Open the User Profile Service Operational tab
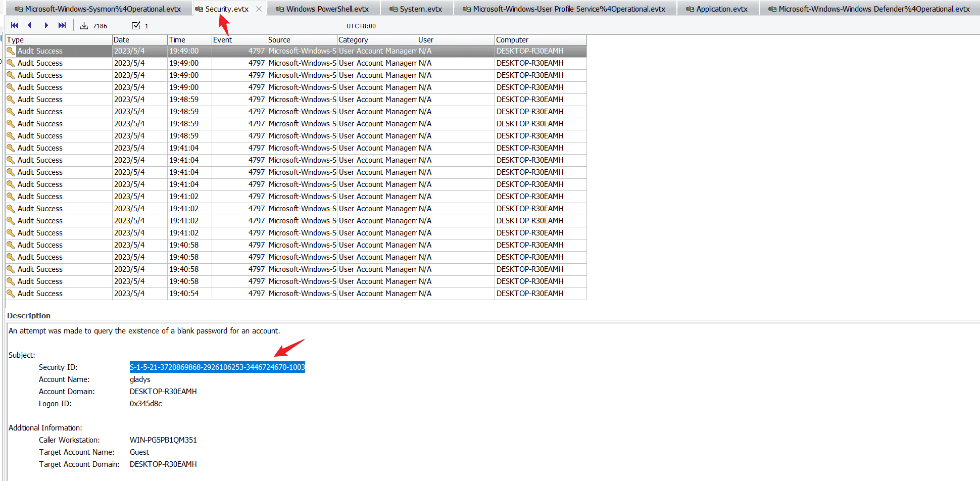The width and height of the screenshot is (980, 481). tap(564, 9)
